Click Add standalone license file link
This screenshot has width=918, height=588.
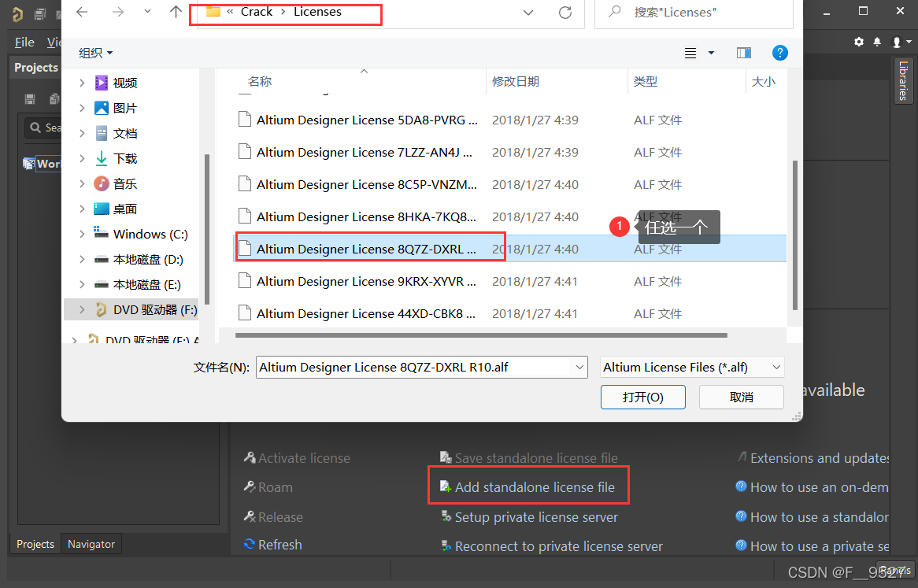coord(534,487)
